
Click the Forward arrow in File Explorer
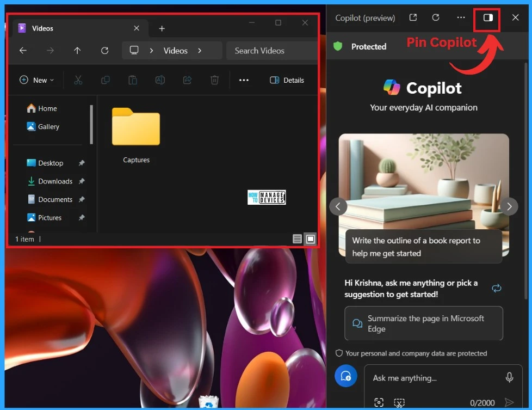(x=50, y=51)
